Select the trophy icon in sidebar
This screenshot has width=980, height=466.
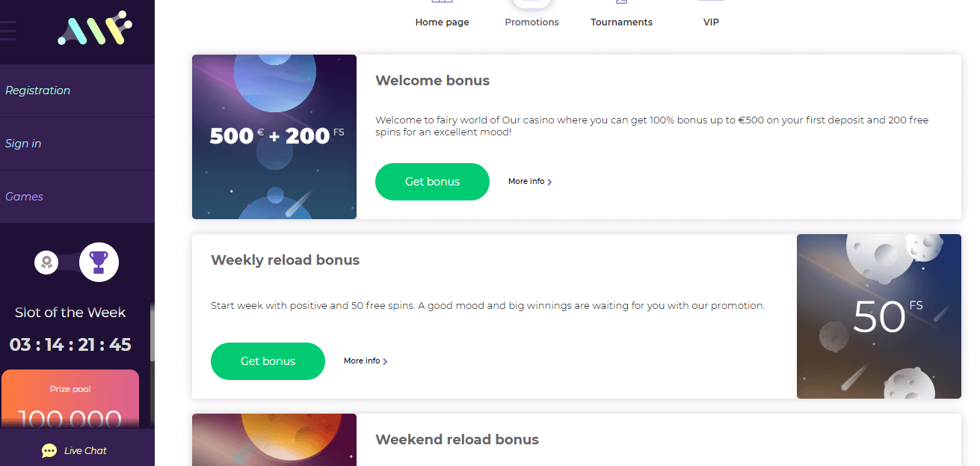click(99, 263)
